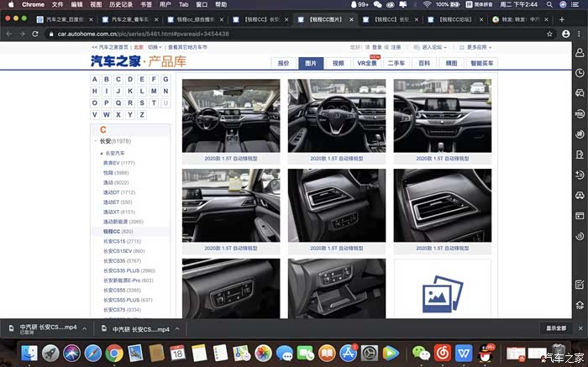The width and height of the screenshot is (588, 367).
Task: Click the TOP back-to-top sidebar icon
Action: pyautogui.click(x=580, y=307)
